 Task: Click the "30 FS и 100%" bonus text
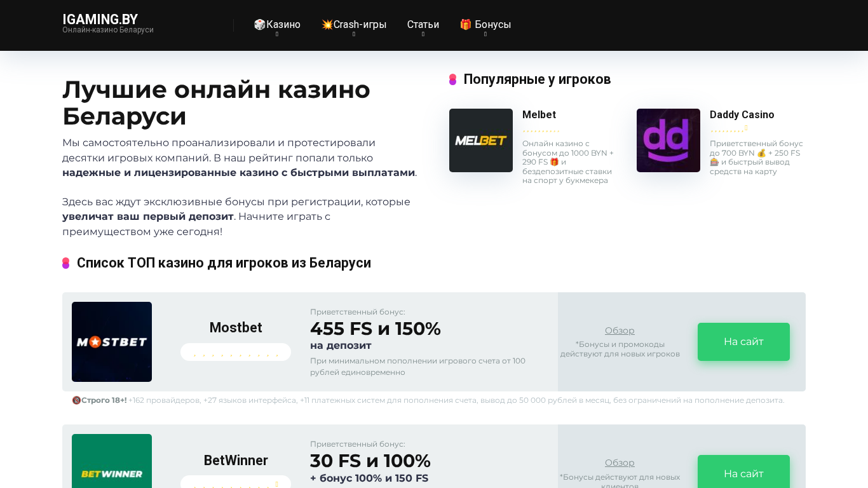coord(370,461)
